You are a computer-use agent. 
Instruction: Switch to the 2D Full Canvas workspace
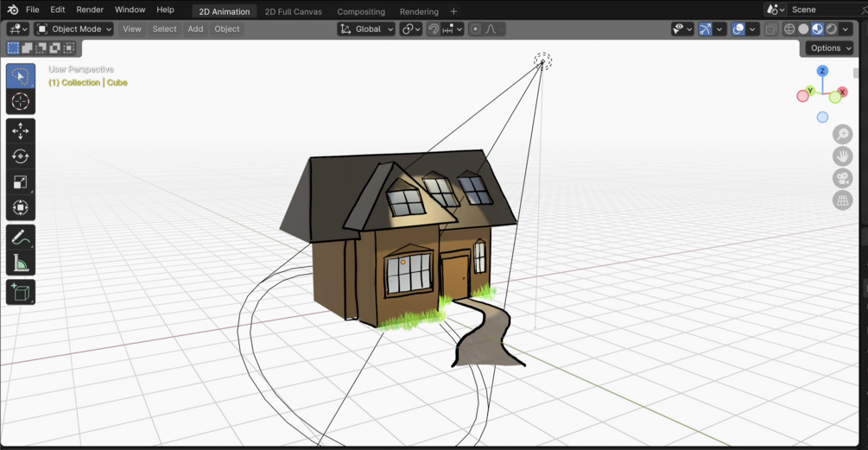pos(294,11)
